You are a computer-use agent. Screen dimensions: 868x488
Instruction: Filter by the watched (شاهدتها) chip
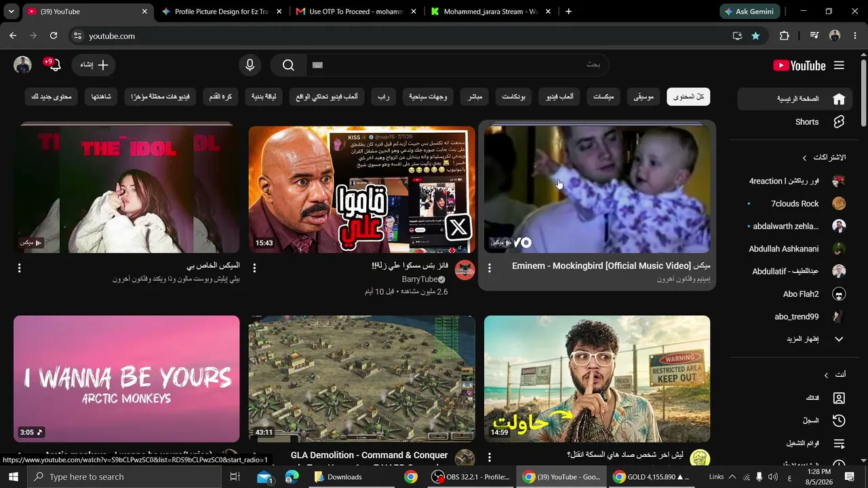pos(102,97)
